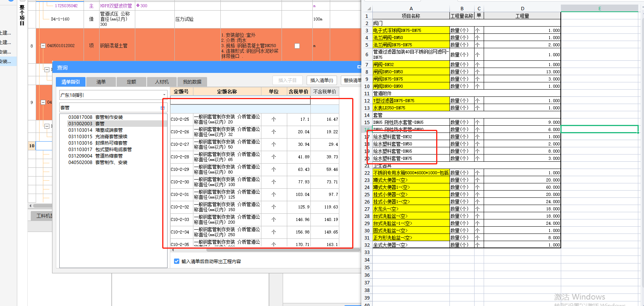Select list item 031002003 套管
Image resolution: width=644 pixels, height=306 pixels.
point(86,124)
